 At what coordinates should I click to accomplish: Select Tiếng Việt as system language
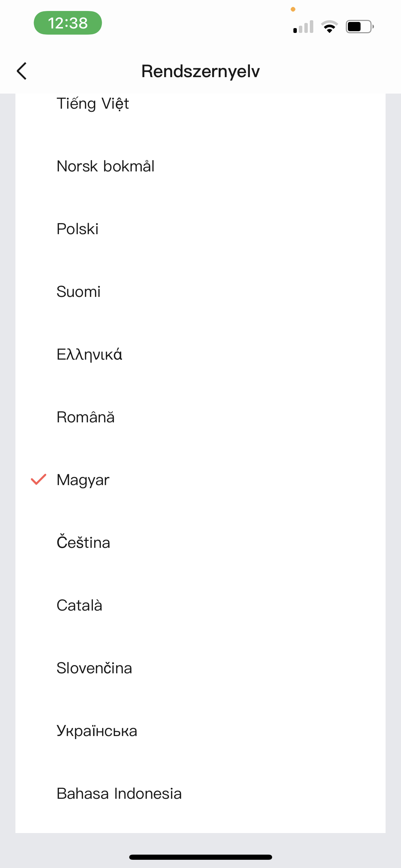point(93,104)
